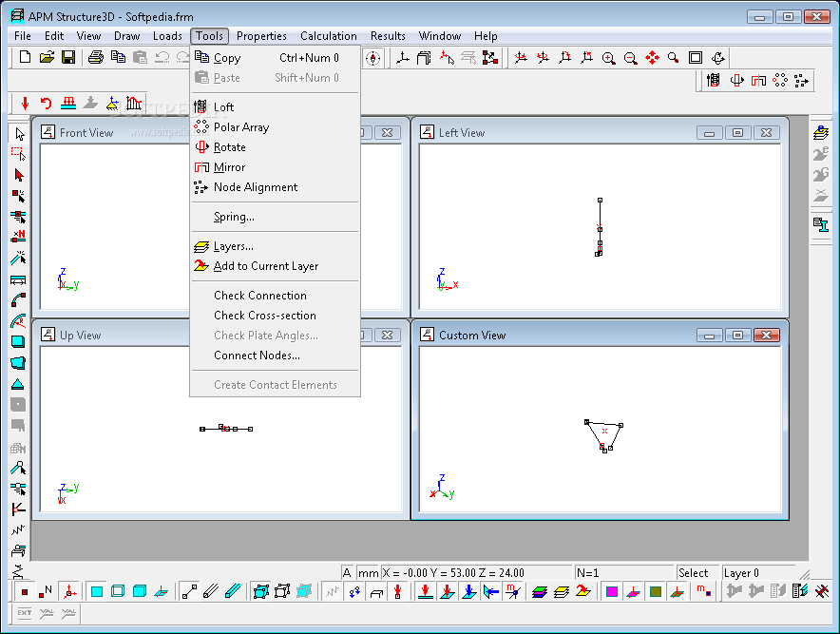Click the mm units status bar field
Screen dimensions: 840x634
pyautogui.click(x=368, y=573)
